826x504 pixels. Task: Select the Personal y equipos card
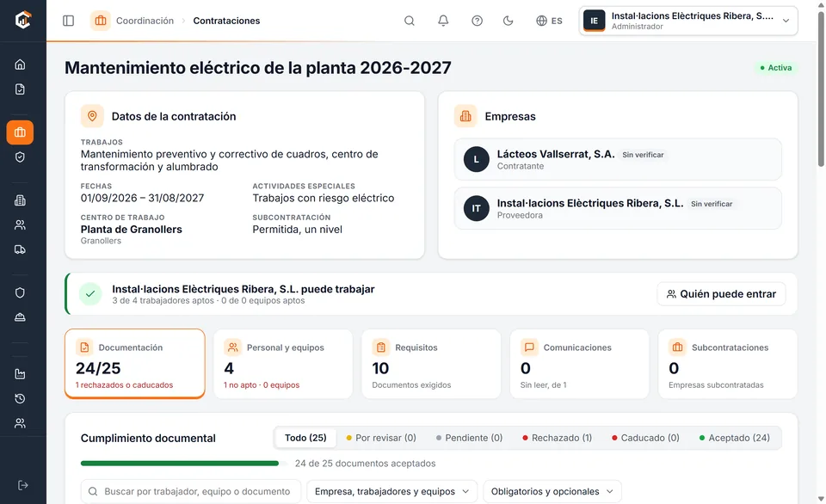(283, 364)
